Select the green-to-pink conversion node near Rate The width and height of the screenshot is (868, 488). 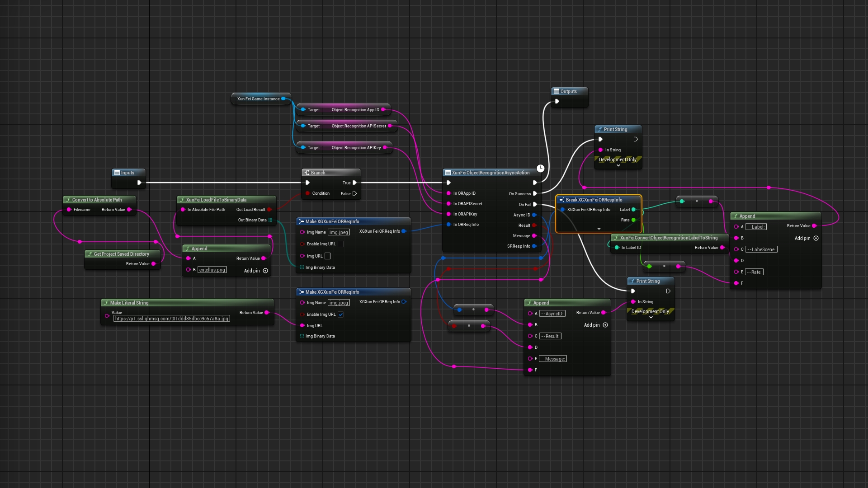click(x=664, y=266)
